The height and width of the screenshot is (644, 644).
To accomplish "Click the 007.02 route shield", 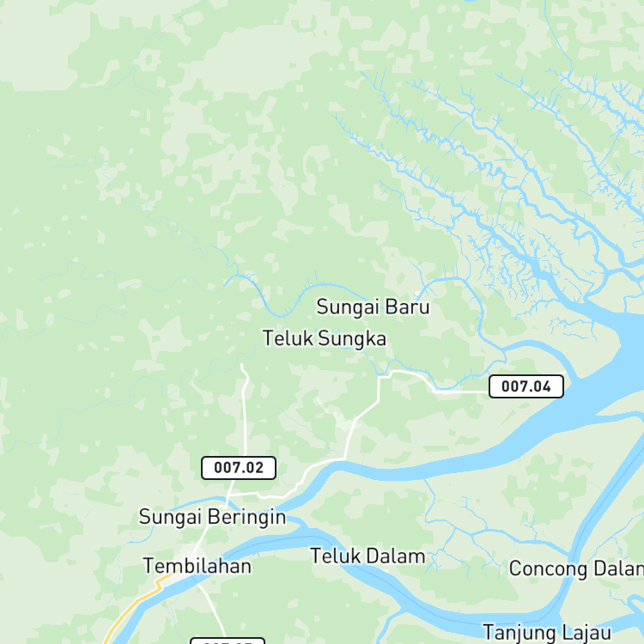I will (239, 467).
